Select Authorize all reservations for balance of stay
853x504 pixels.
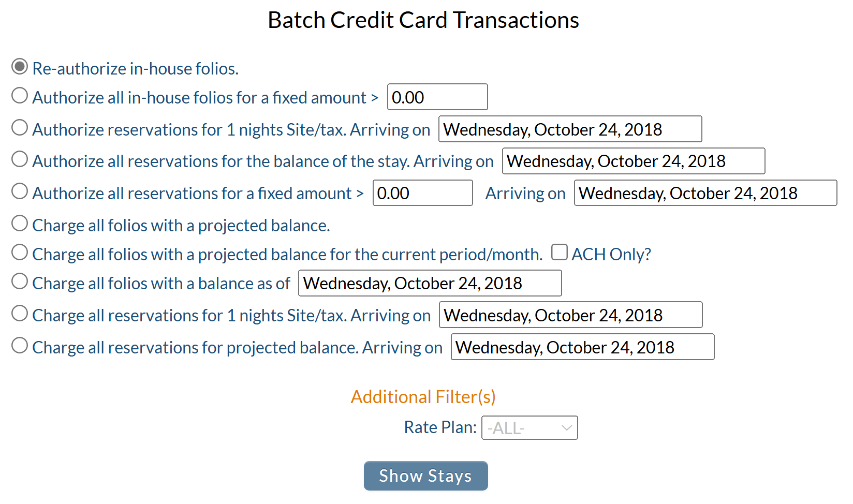[20, 159]
